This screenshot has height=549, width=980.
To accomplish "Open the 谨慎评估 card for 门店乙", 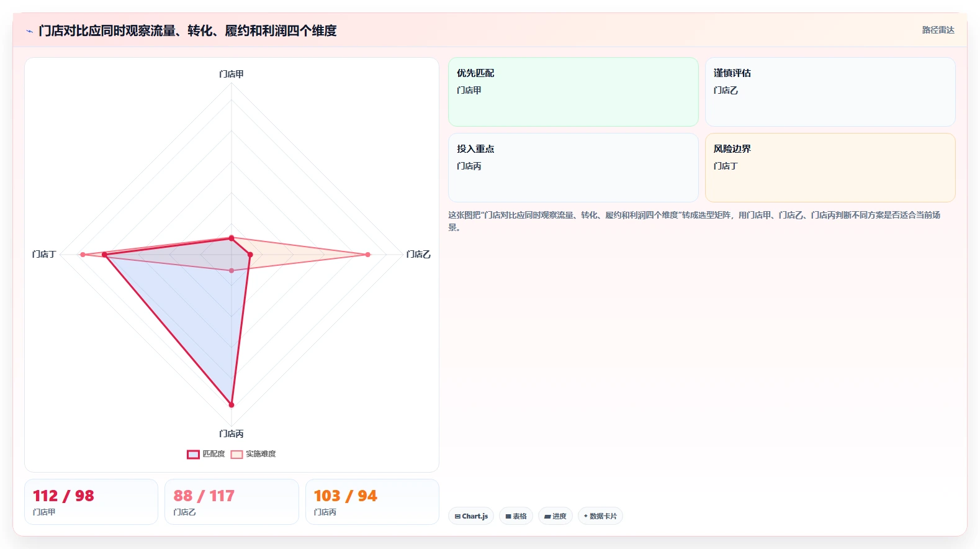I will (x=830, y=92).
